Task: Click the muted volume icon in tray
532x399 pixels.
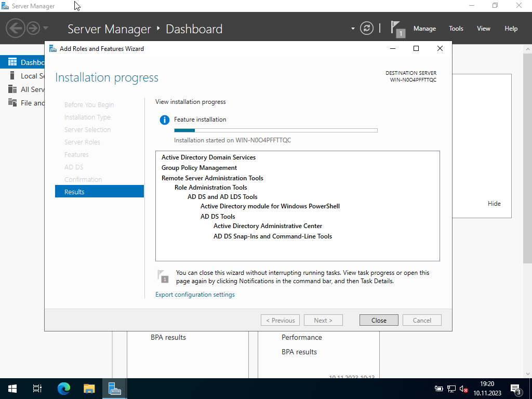Action: coord(464,389)
